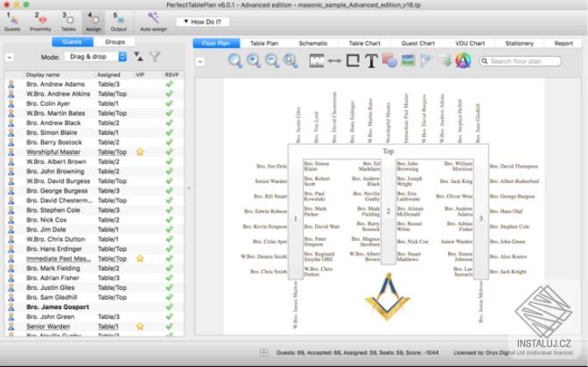The image size is (588, 367).
Task: Toggle VIP star for Worshipful Master
Action: 140,152
